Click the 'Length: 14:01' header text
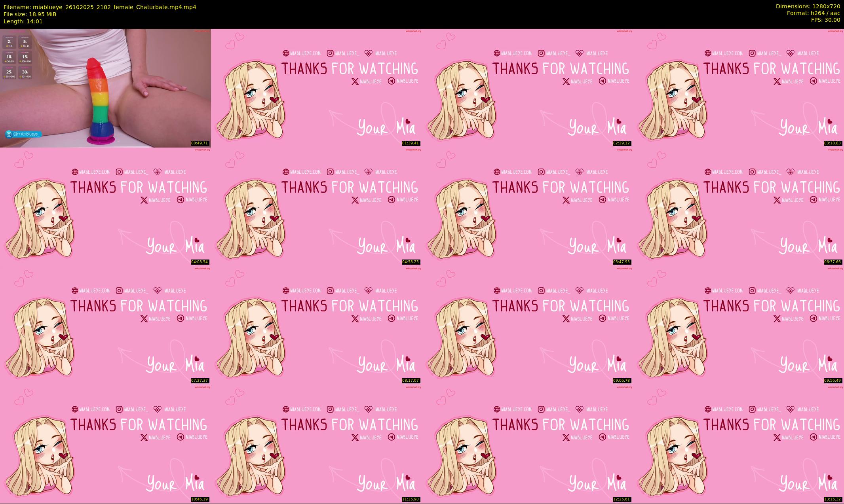The height and width of the screenshot is (504, 844). (23, 21)
